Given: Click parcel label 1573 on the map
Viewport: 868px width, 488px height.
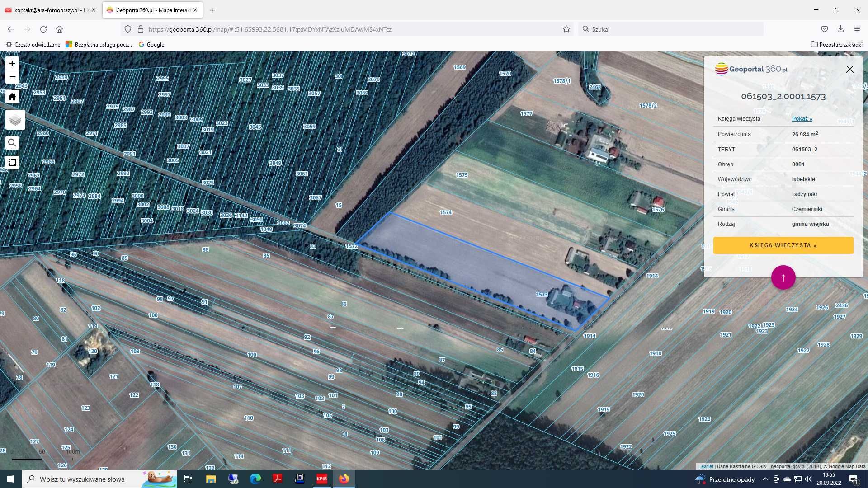Looking at the screenshot, I should coord(542,295).
